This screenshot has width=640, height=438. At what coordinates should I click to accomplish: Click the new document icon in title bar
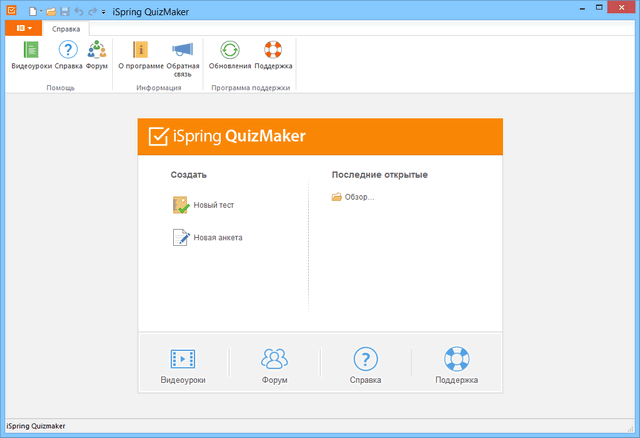(32, 10)
